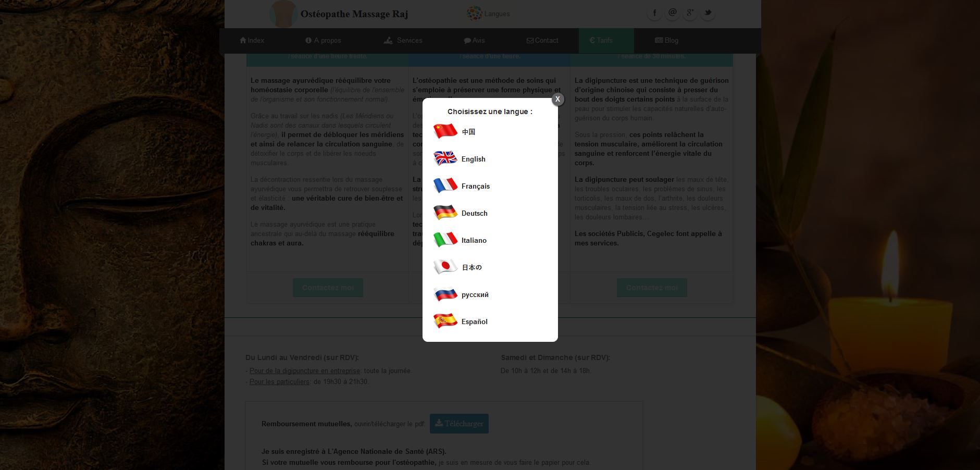This screenshot has width=980, height=470.
Task: Click the United Kingdom flag icon
Action: click(x=445, y=158)
